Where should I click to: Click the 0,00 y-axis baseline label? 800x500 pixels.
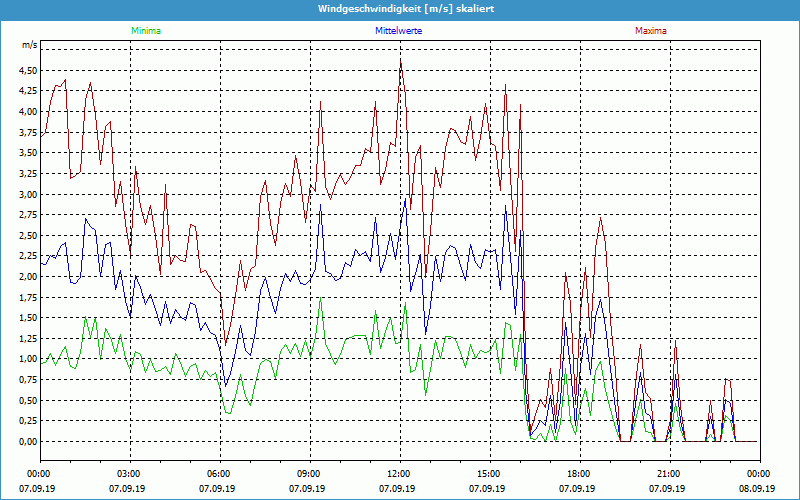tap(27, 441)
